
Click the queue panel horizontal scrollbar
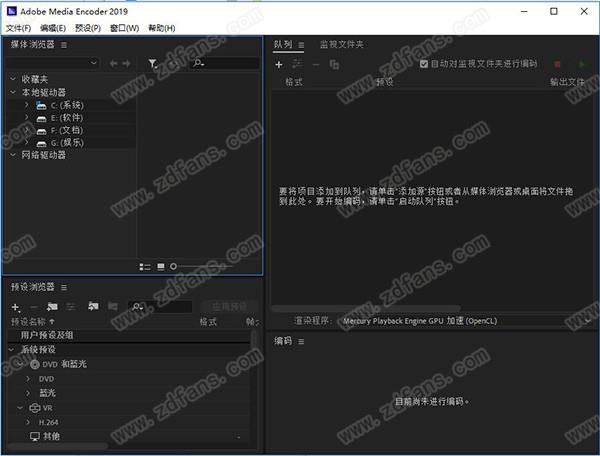click(365, 308)
